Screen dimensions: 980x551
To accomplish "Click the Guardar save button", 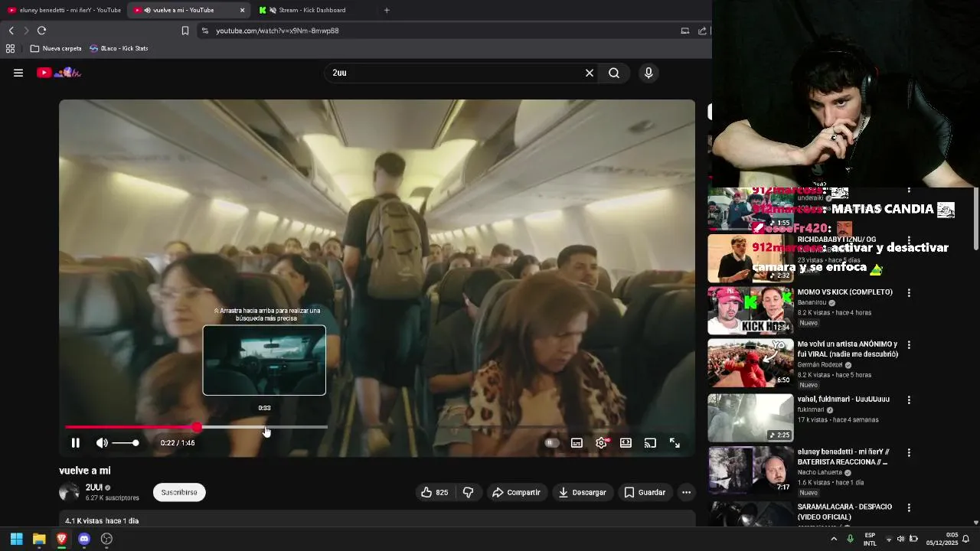I will coord(644,492).
